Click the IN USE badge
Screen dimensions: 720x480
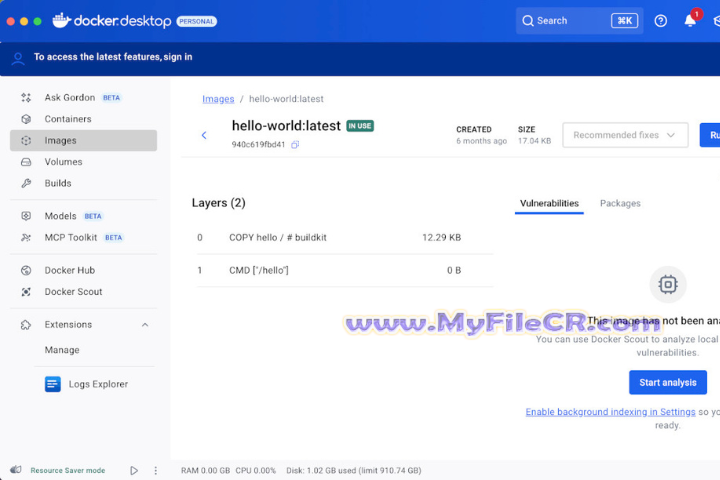coord(360,126)
